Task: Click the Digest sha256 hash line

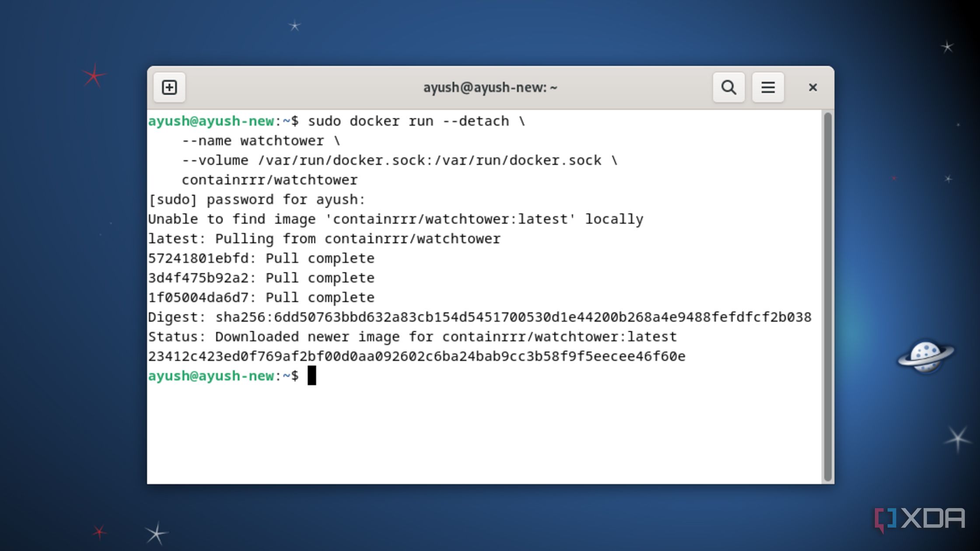Action: coord(479,317)
